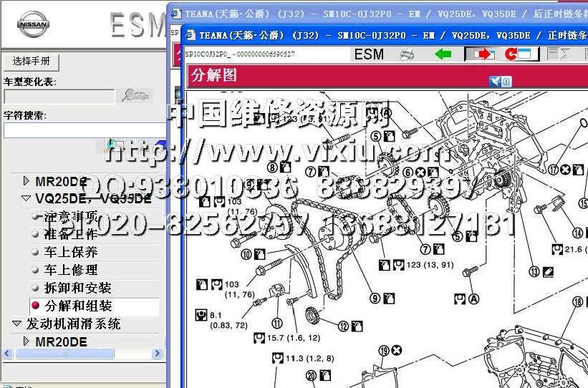
Task: Click callout number 19 in diagram
Action: click(x=384, y=351)
